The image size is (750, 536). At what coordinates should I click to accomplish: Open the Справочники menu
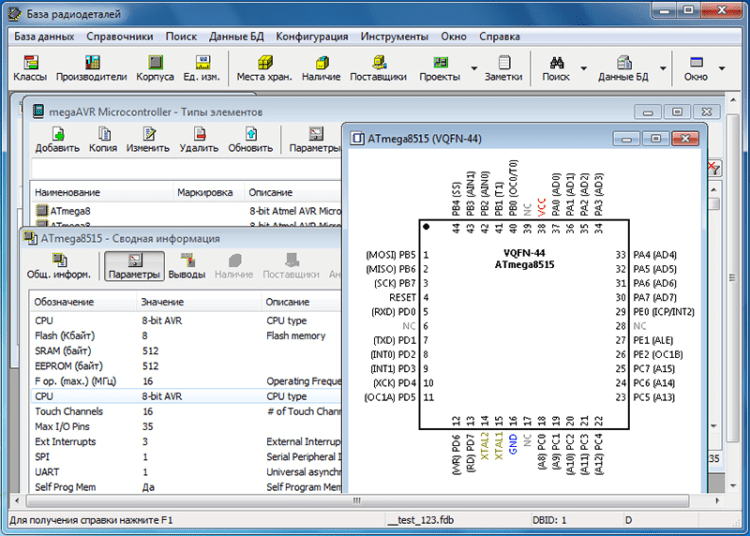[x=119, y=36]
